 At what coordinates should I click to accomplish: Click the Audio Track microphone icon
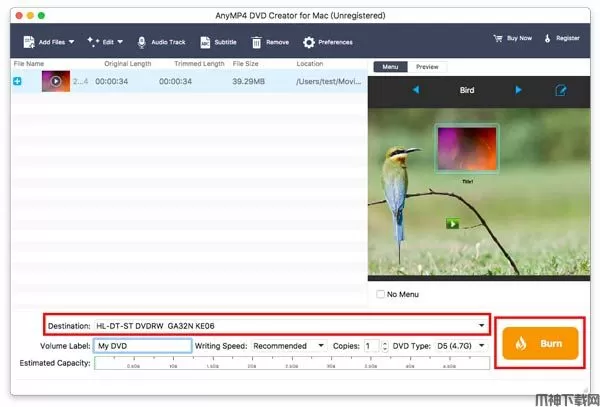[143, 42]
